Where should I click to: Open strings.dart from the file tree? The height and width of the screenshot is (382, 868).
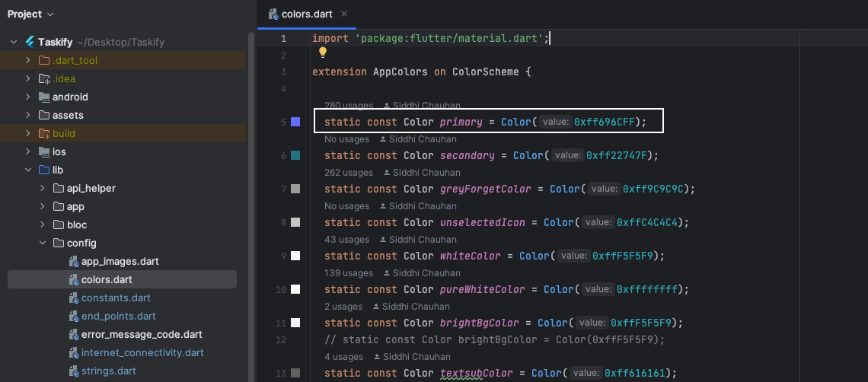pyautogui.click(x=109, y=371)
